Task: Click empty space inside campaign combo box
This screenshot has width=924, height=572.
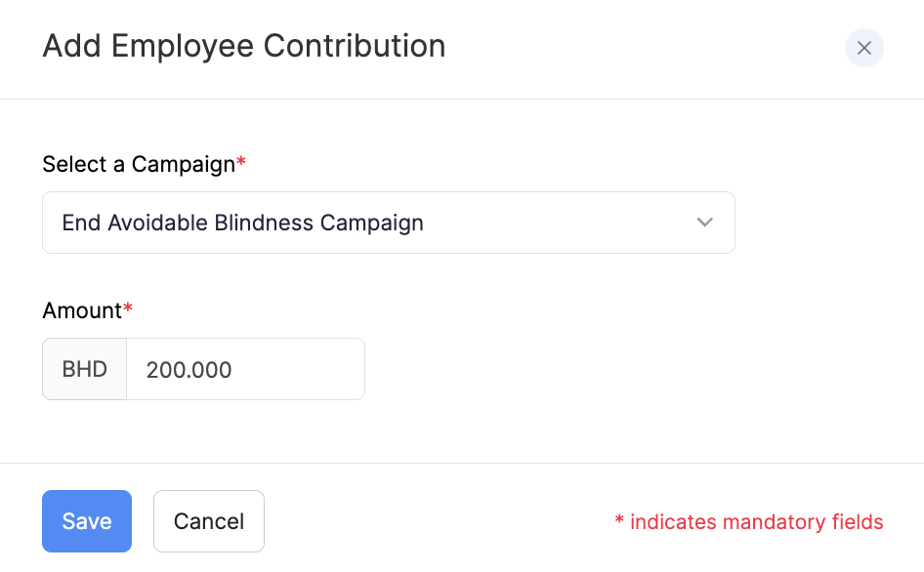Action: 557,223
